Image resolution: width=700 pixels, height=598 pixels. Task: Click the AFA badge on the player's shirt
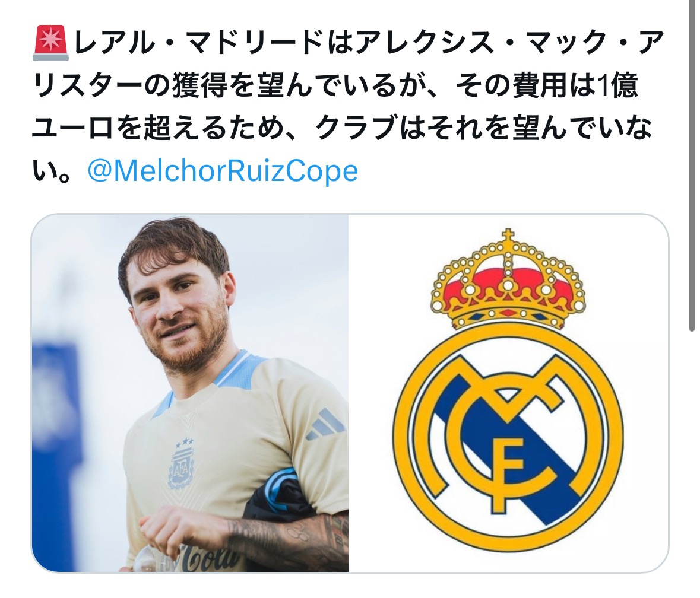coord(182,467)
